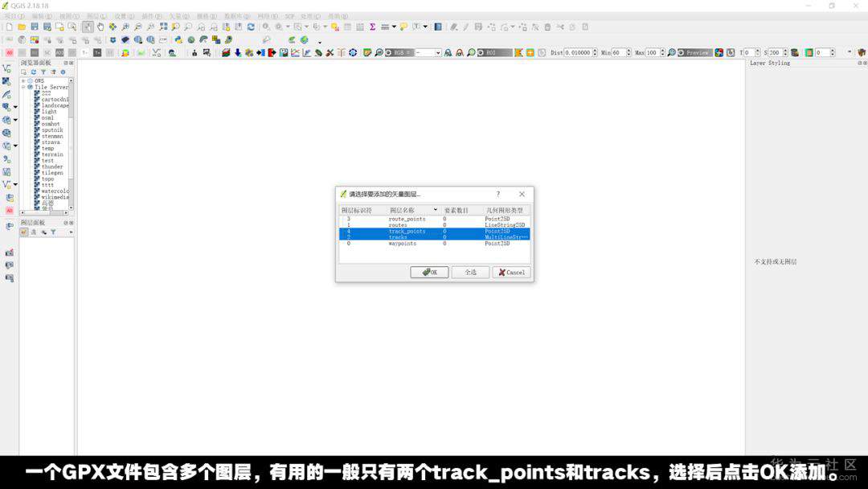Click the Add Vector Layer icon in left sidebar
Image resolution: width=868 pixels, height=489 pixels.
[6, 68]
